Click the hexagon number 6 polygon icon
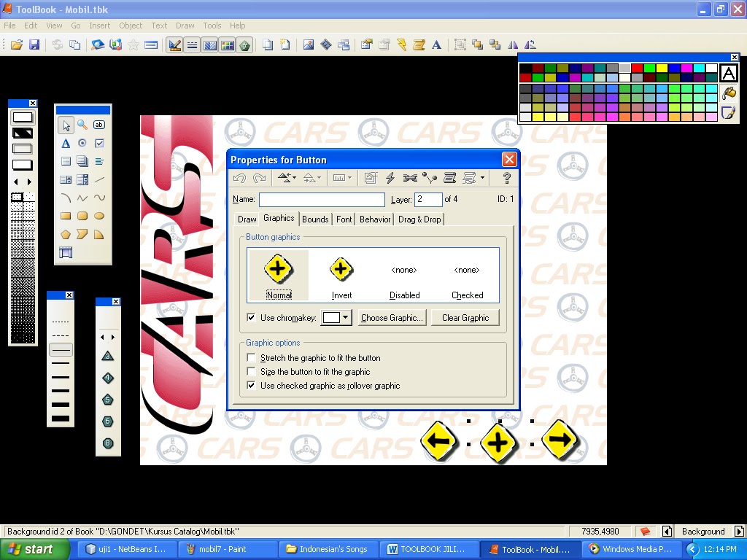Image resolution: width=747 pixels, height=560 pixels. point(108,421)
